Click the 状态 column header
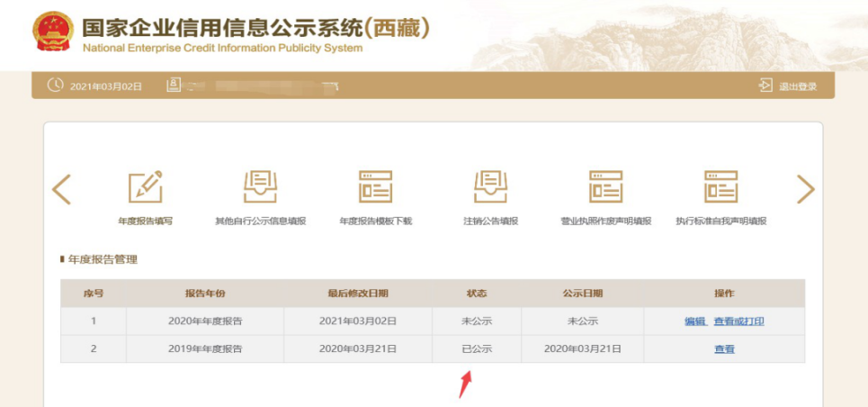 pos(477,294)
